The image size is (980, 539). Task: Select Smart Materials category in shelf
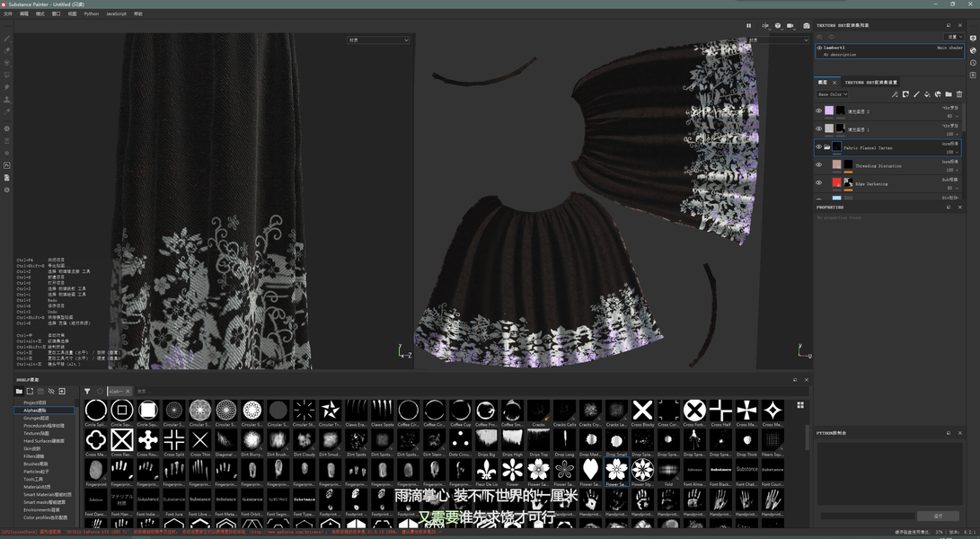point(48,495)
